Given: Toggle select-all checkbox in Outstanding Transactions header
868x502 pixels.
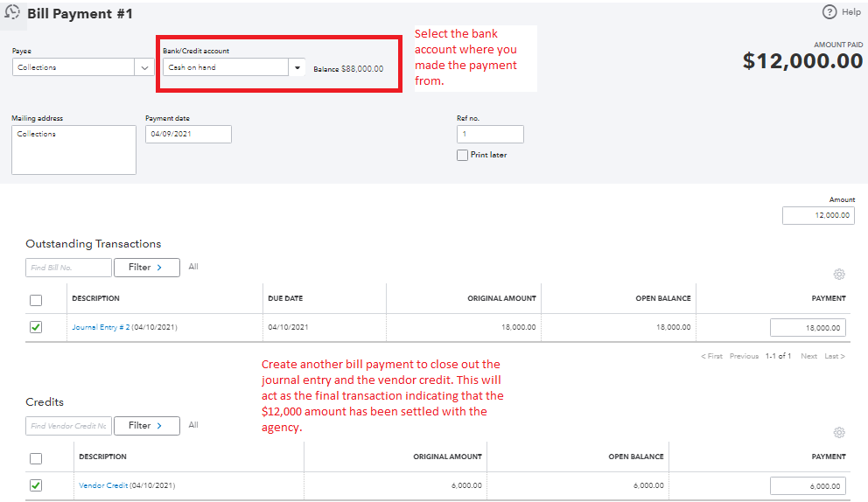Looking at the screenshot, I should [36, 300].
